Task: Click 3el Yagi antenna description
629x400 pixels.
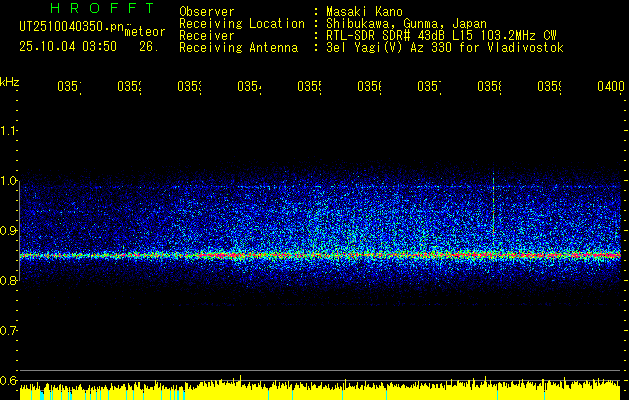Action: (x=445, y=47)
